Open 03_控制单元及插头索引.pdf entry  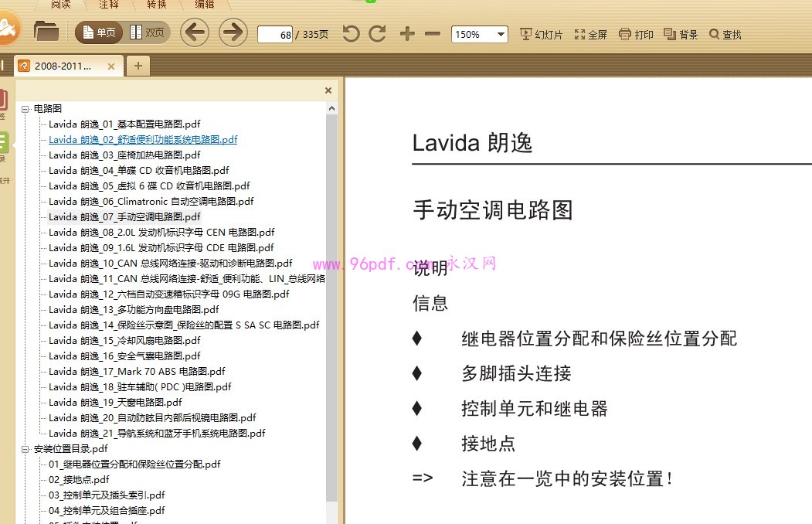(x=107, y=495)
